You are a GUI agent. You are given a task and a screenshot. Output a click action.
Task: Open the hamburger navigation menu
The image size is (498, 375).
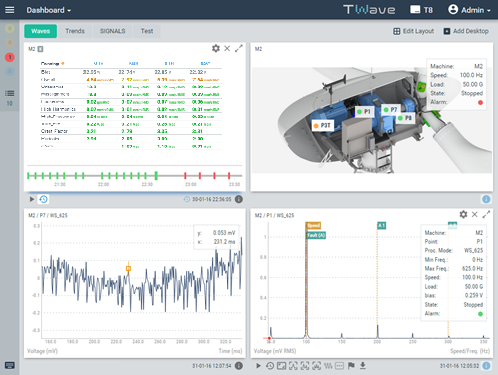(x=10, y=10)
